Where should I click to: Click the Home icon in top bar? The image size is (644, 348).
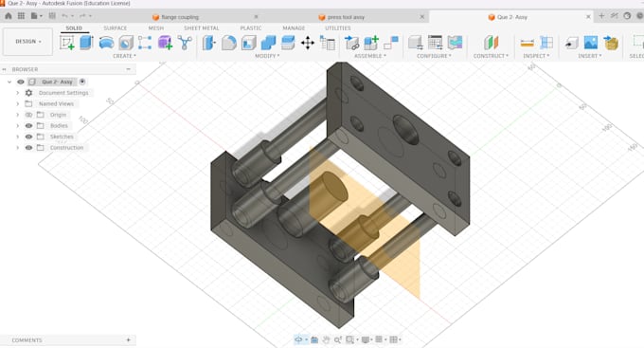[x=9, y=16]
